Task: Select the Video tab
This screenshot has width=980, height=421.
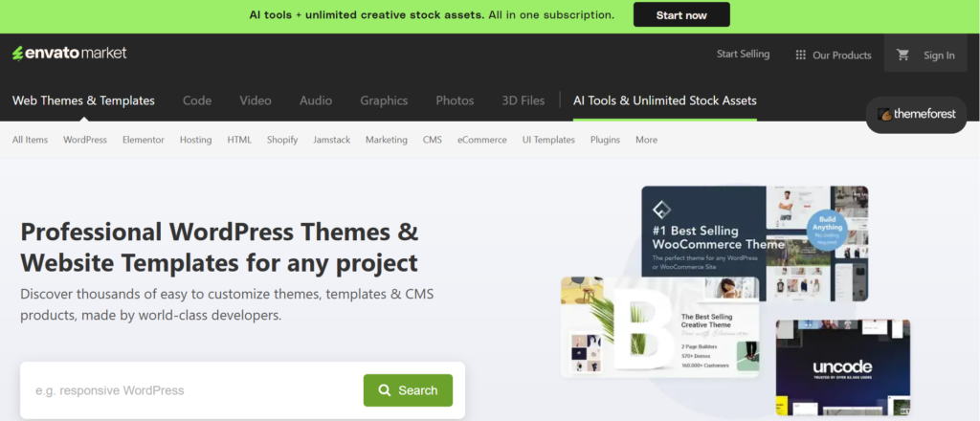Action: tap(256, 100)
